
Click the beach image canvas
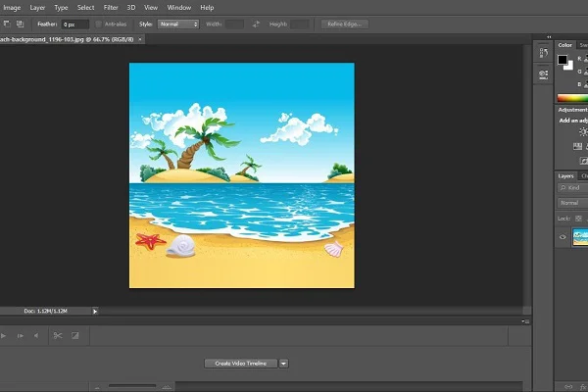[242, 175]
